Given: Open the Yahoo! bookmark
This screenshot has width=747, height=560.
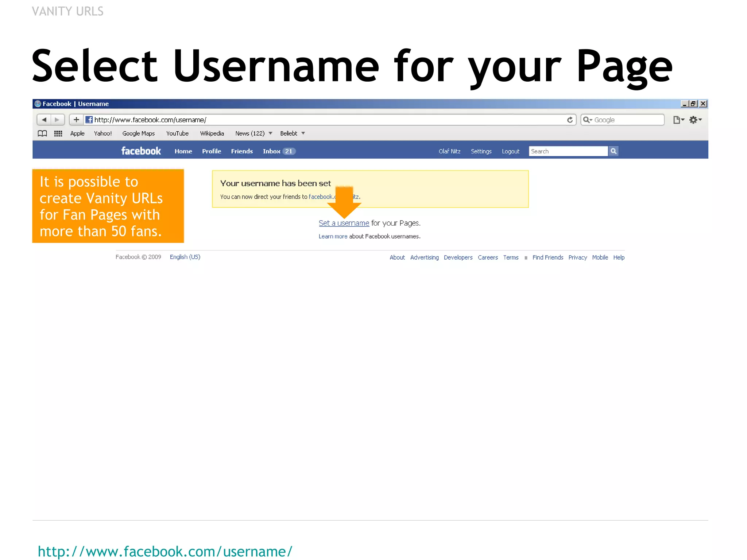Looking at the screenshot, I should pos(103,133).
